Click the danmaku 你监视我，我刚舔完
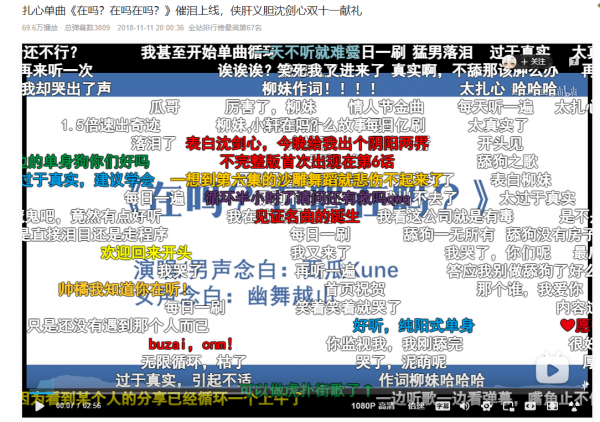Screen dimensions: 600x422 coord(394,344)
